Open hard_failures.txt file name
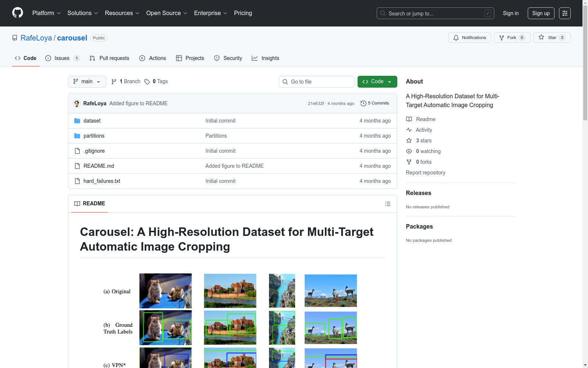 [102, 181]
